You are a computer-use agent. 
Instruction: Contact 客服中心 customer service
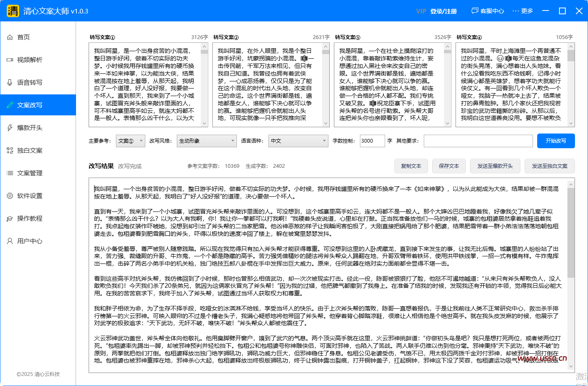pyautogui.click(x=487, y=11)
